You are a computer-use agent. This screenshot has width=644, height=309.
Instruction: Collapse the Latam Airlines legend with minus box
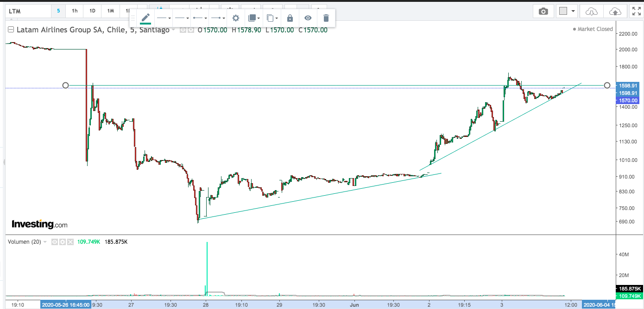click(11, 30)
